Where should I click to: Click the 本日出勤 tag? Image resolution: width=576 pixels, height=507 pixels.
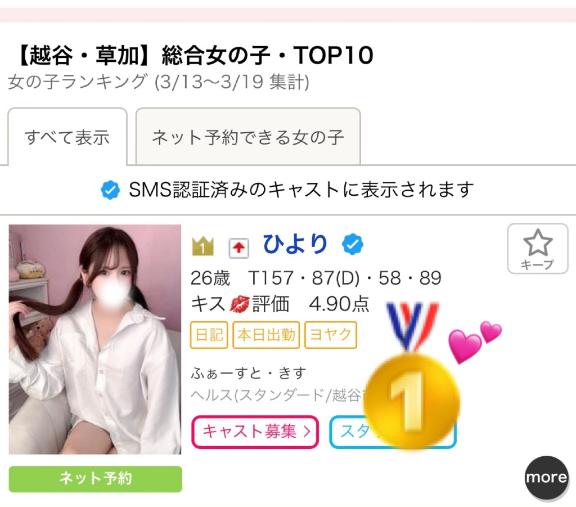[266, 335]
